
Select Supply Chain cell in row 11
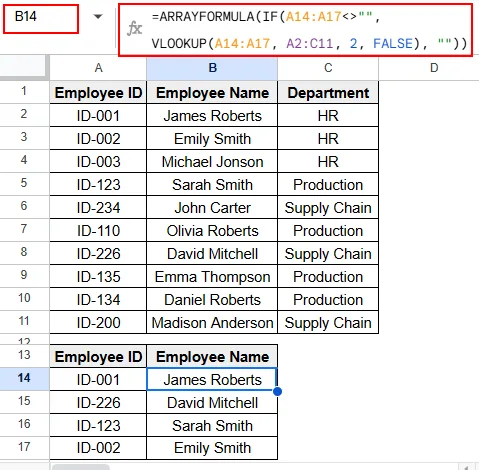coord(328,322)
